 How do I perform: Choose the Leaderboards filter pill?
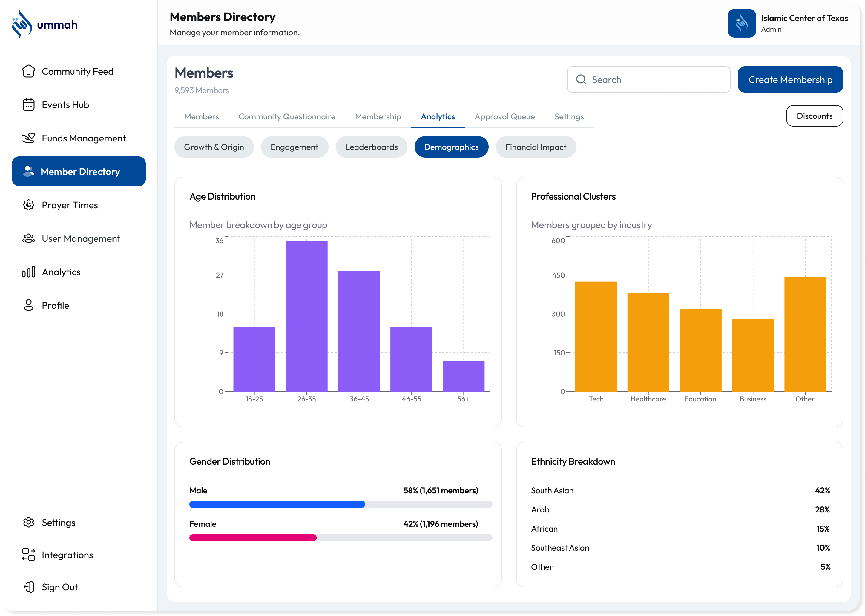(x=371, y=147)
